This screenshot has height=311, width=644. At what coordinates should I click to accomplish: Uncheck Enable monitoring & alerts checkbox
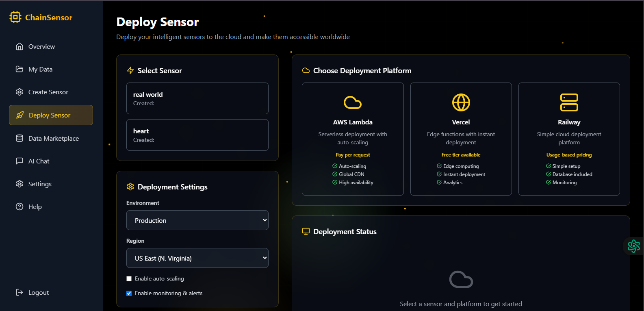tap(129, 293)
